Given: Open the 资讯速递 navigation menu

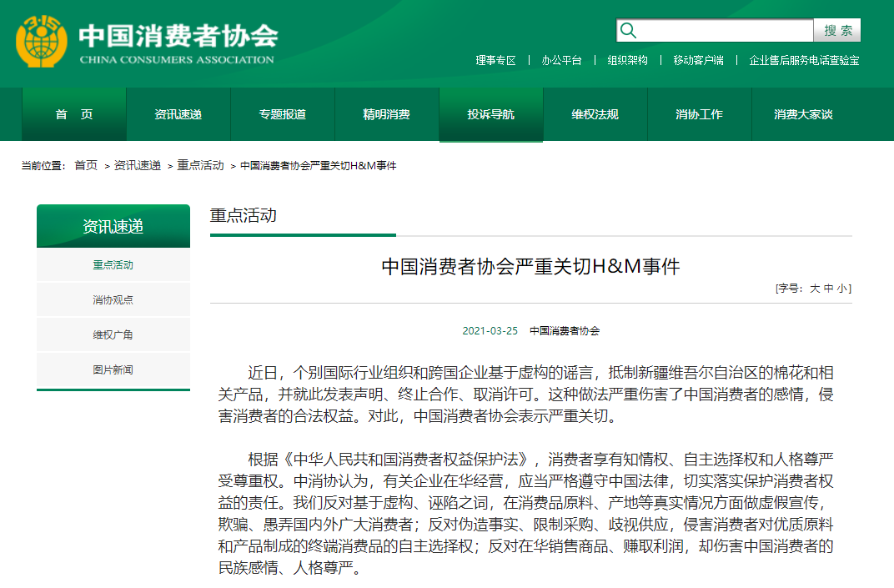Looking at the screenshot, I should [178, 114].
